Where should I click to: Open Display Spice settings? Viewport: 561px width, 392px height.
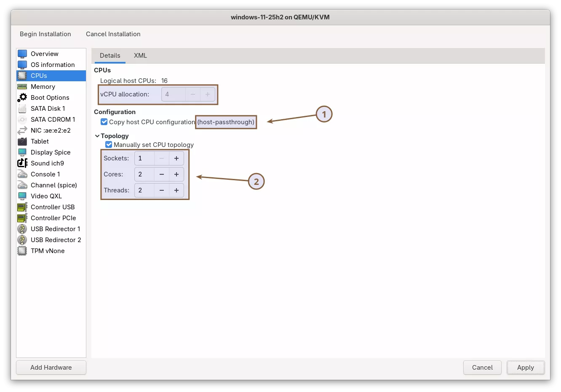click(51, 152)
